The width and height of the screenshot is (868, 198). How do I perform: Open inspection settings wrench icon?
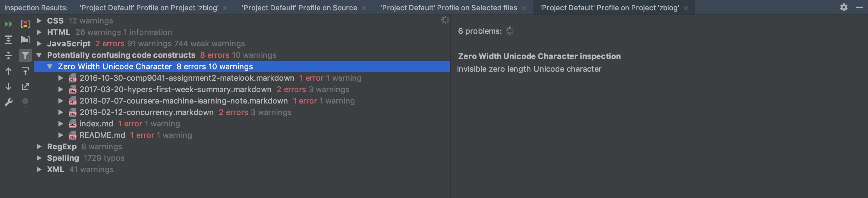[8, 102]
